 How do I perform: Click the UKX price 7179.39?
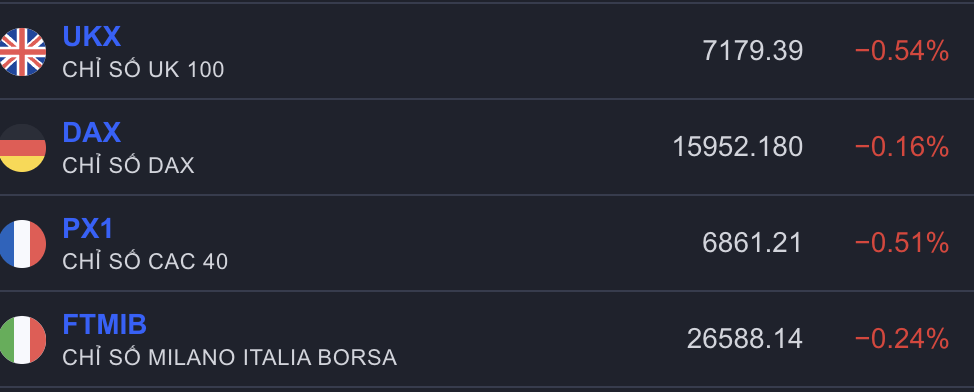point(752,51)
